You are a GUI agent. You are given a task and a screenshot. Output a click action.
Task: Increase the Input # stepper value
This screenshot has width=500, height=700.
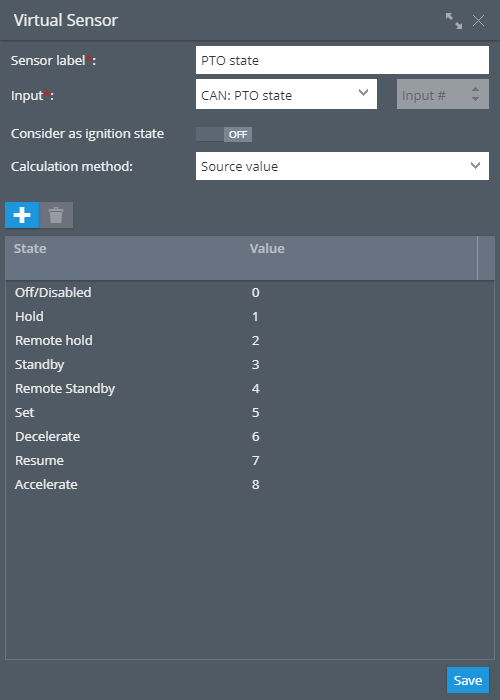(475, 90)
